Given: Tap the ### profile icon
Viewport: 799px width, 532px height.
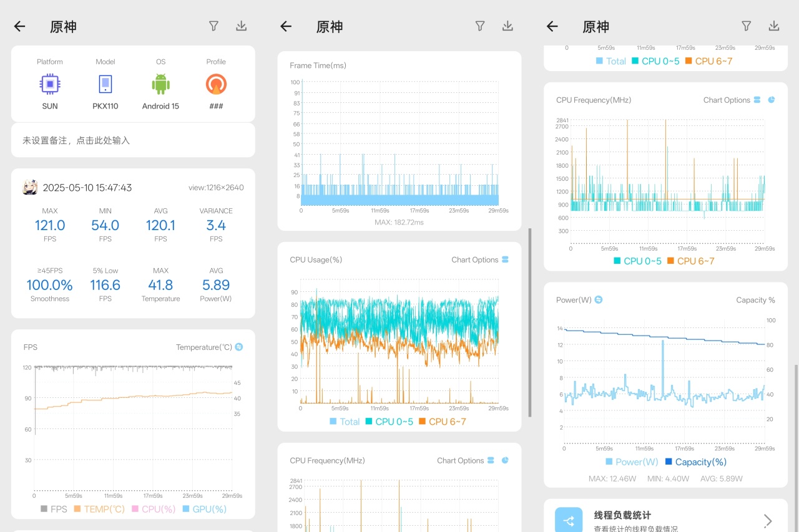Looking at the screenshot, I should [x=216, y=84].
